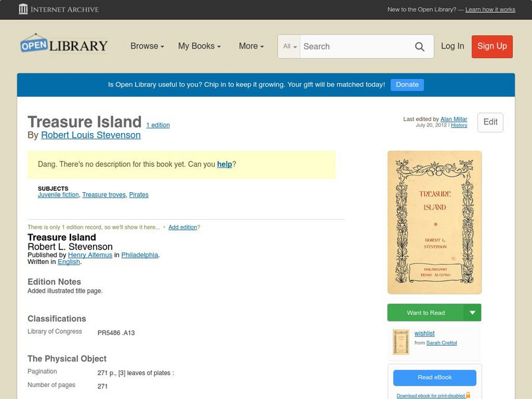Image resolution: width=532 pixels, height=399 pixels.
Task: Open the publisher Henry Altemus link
Action: point(90,255)
